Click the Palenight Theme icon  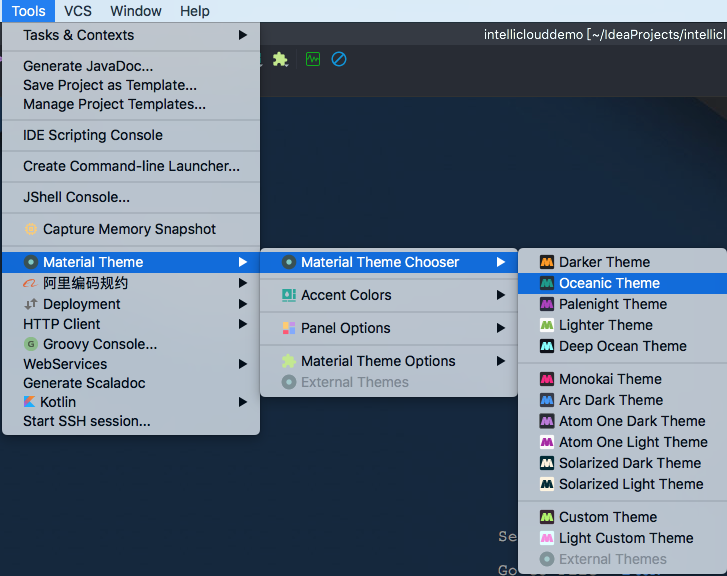point(547,304)
